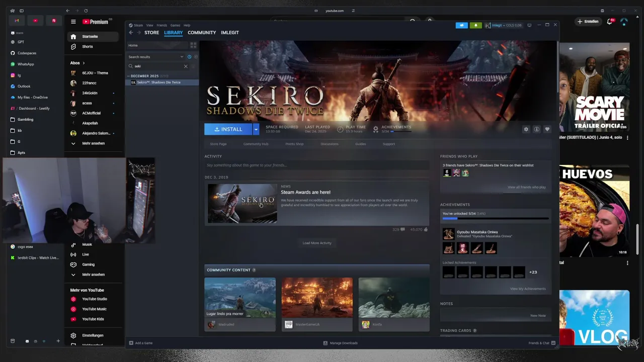
Task: Open the green Steam notifications bell
Action: [x=475, y=25]
